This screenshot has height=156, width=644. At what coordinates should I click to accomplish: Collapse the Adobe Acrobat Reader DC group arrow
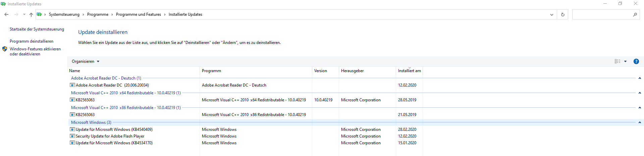(x=640, y=78)
